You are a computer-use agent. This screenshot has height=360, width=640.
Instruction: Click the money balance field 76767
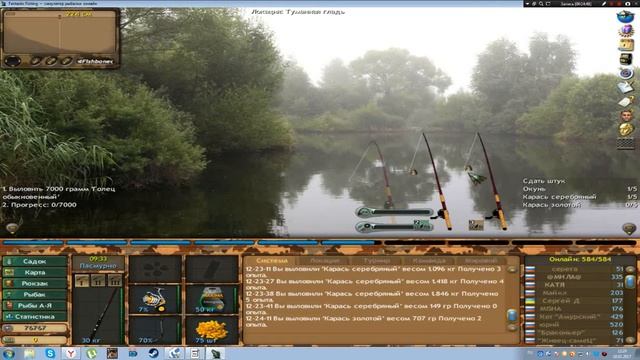[35, 328]
